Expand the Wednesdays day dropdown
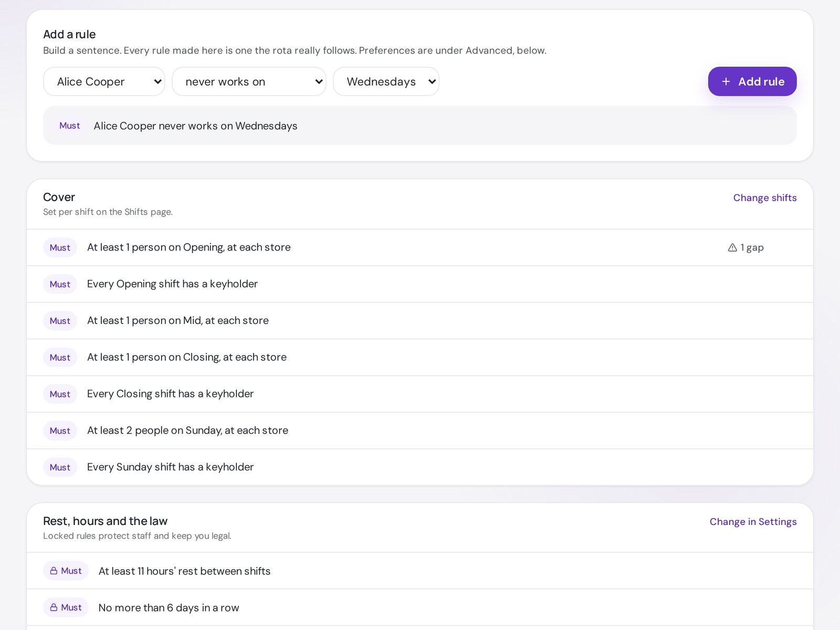840x630 pixels. pyautogui.click(x=386, y=81)
